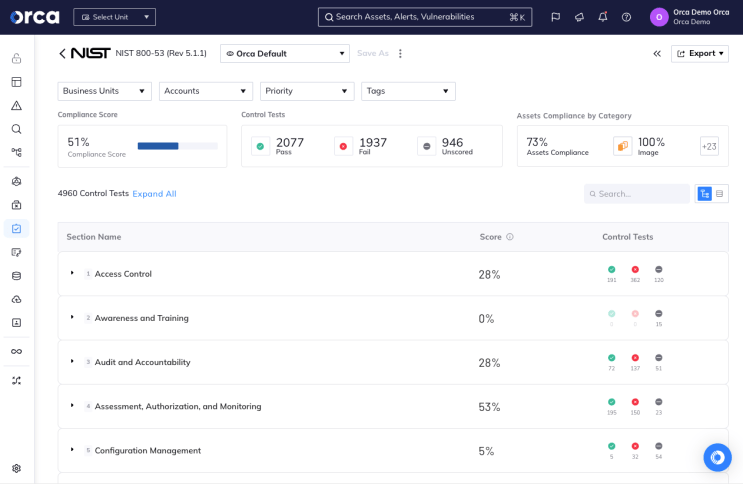Open the three-dot more options menu
This screenshot has width=743, height=484.
pyautogui.click(x=400, y=53)
